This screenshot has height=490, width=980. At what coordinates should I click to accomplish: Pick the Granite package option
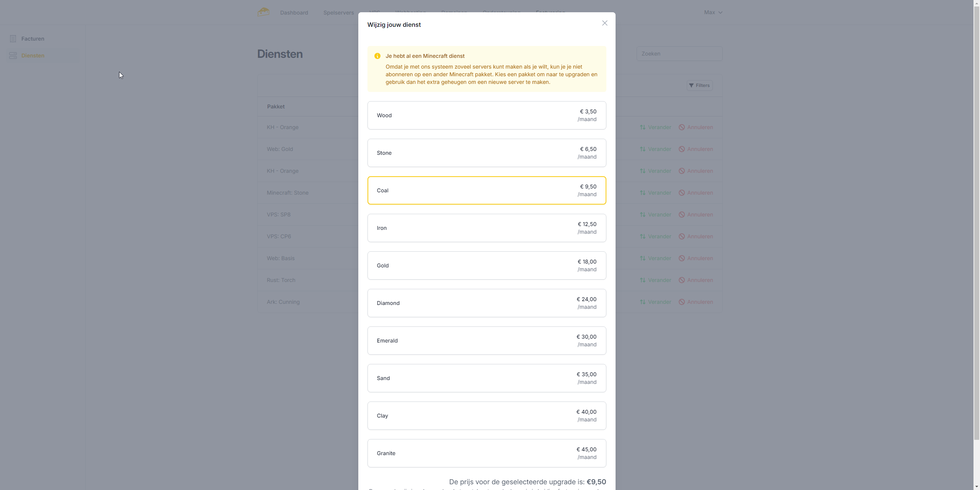coord(487,453)
